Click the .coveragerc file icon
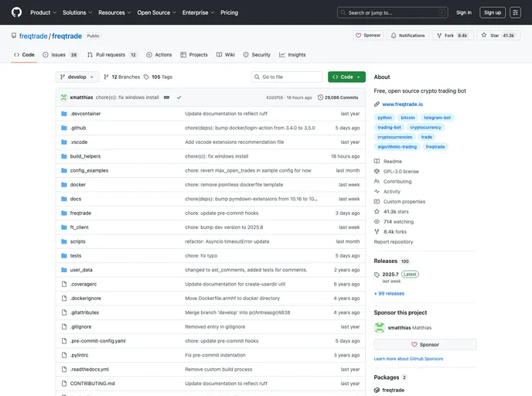Viewport: 532px width, 396px height. point(63,284)
